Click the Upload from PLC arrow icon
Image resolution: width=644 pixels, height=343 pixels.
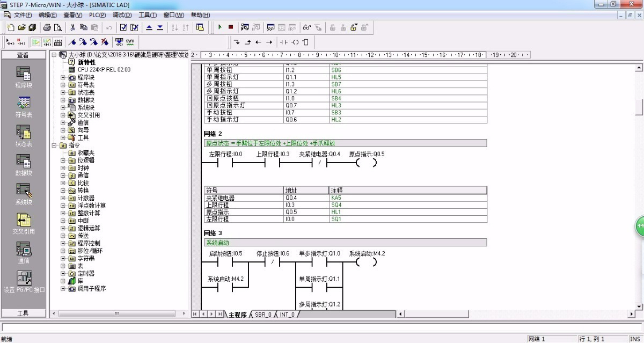[149, 27]
